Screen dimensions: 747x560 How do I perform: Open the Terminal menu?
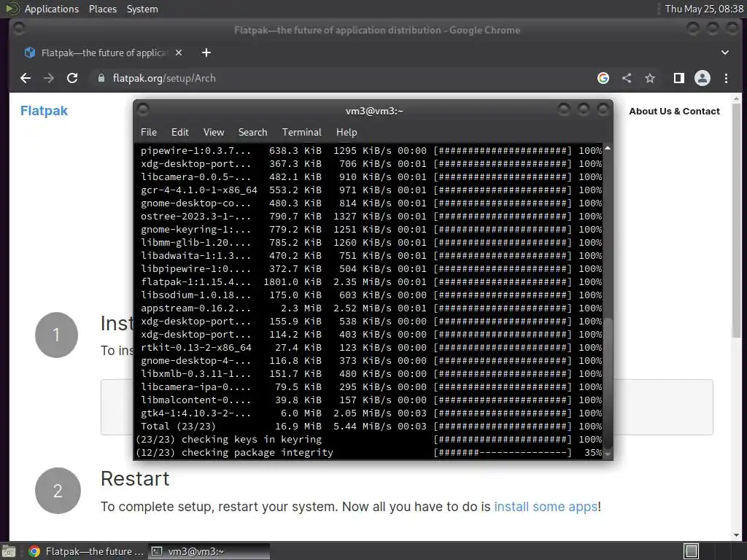coord(301,132)
